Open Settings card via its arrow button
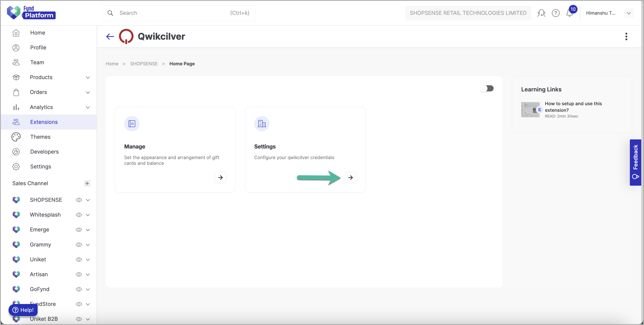 (350, 178)
